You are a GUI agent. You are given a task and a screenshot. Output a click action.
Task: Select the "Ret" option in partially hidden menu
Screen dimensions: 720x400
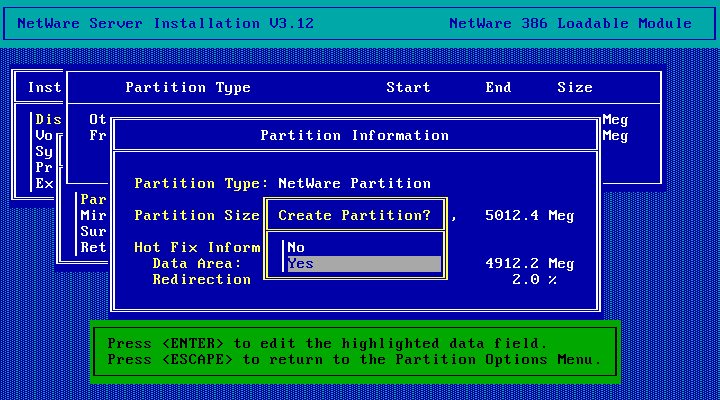tap(93, 248)
